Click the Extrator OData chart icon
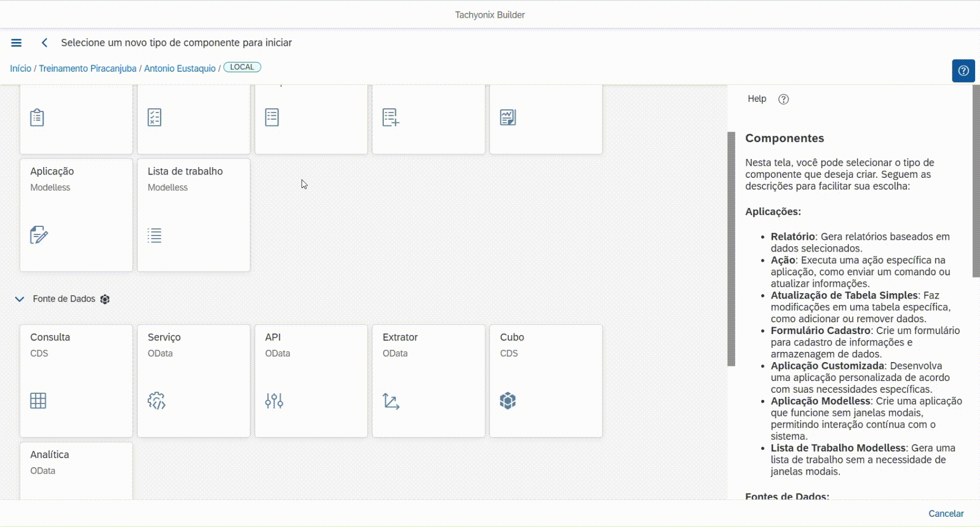980x527 pixels. coord(391,401)
